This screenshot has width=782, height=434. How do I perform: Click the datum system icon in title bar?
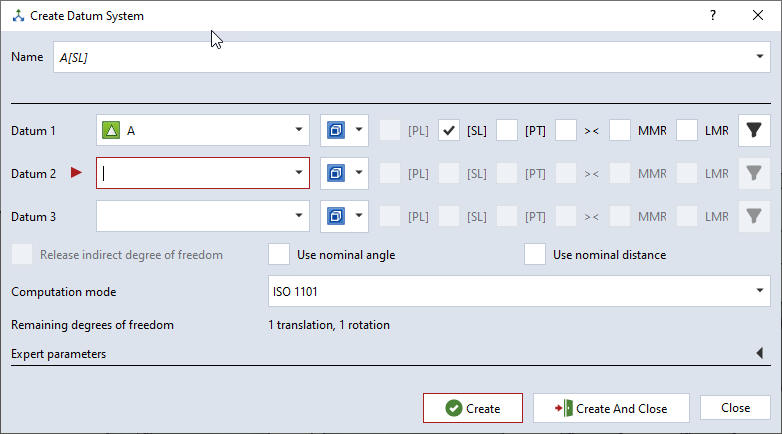click(18, 16)
